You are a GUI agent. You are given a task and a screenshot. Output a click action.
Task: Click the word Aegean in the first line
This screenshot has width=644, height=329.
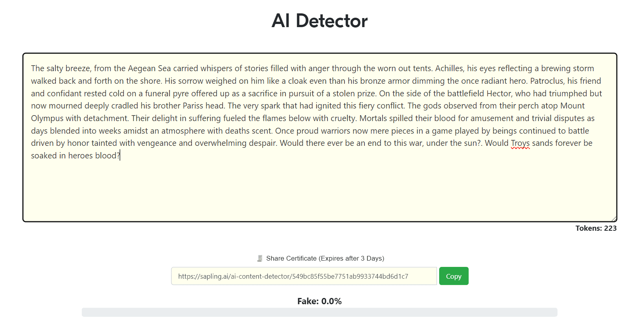[x=142, y=68]
